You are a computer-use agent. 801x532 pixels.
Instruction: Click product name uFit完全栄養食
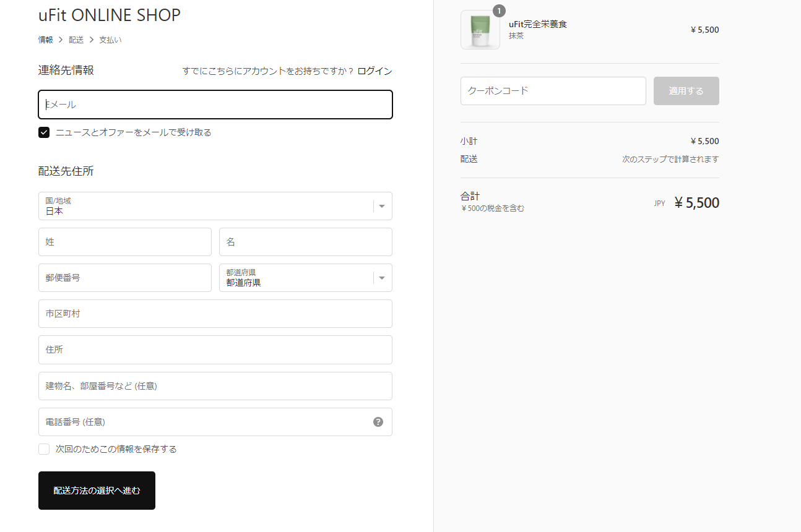538,24
